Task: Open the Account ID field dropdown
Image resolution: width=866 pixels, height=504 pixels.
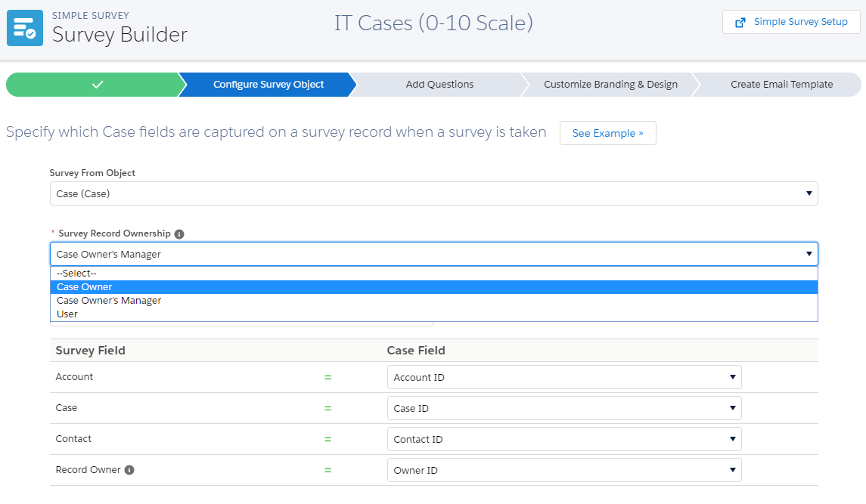Action: (564, 378)
